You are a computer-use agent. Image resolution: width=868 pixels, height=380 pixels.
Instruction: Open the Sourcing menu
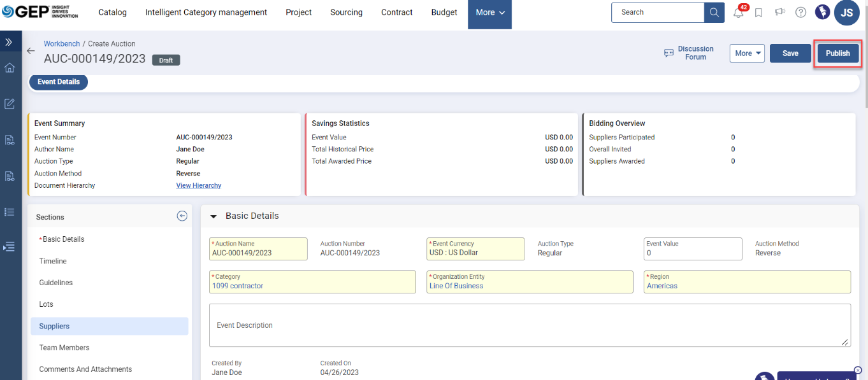(x=346, y=13)
